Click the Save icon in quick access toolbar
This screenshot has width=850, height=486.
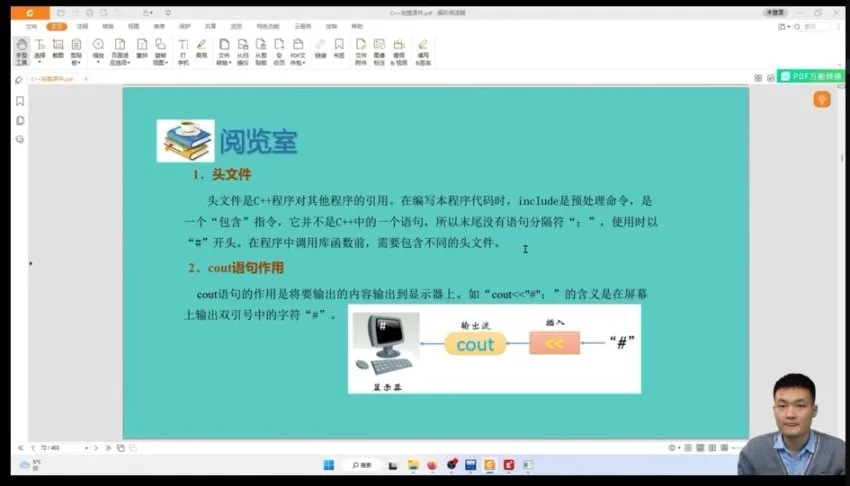75,12
